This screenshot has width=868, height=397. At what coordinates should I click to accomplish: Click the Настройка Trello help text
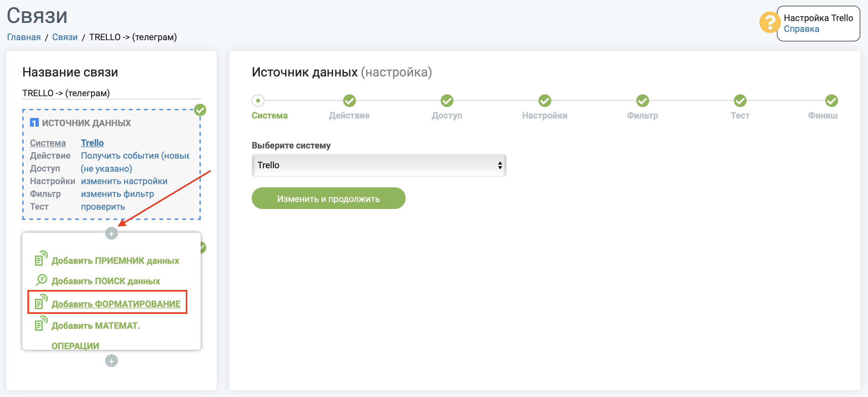click(x=818, y=18)
